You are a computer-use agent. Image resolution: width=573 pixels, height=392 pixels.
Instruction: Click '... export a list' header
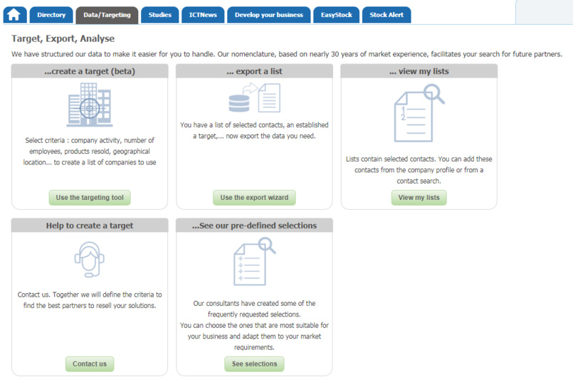coord(254,71)
